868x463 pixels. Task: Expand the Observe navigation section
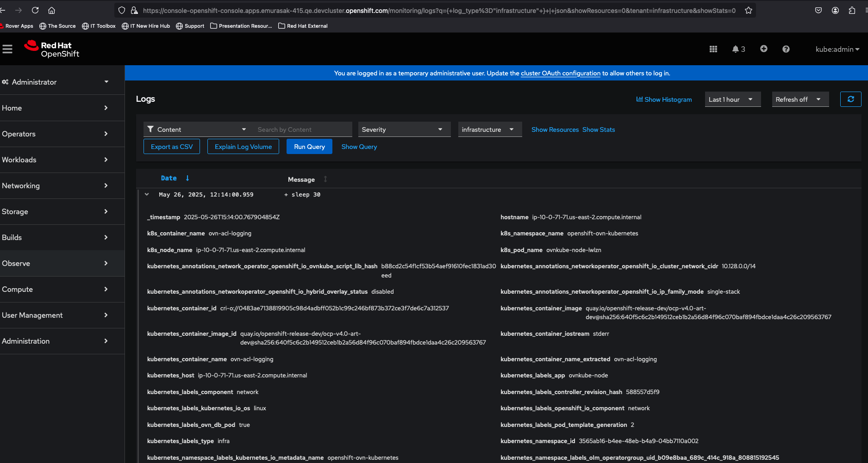click(x=62, y=263)
